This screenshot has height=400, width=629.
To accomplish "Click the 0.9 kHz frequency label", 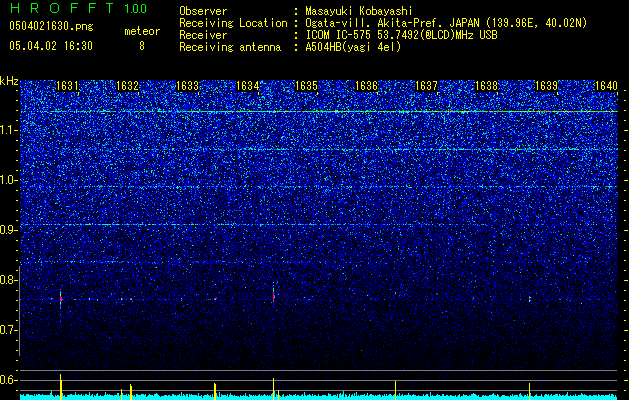I will (9, 230).
